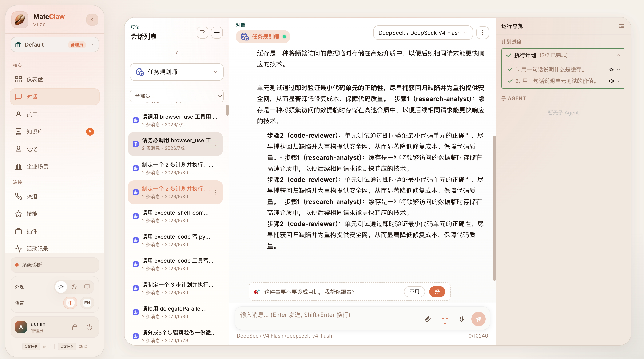
Task: Click the 运行总览 panel menu icon
Action: click(621, 26)
